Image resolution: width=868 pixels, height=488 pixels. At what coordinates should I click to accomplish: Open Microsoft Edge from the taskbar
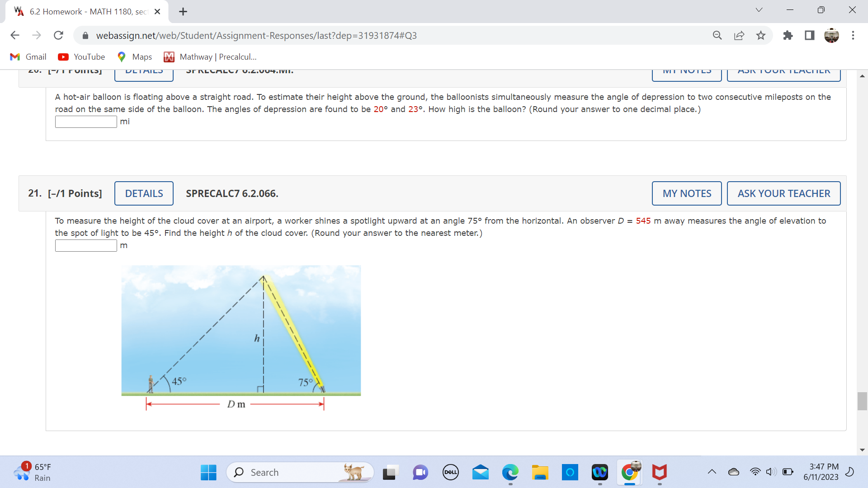(510, 472)
